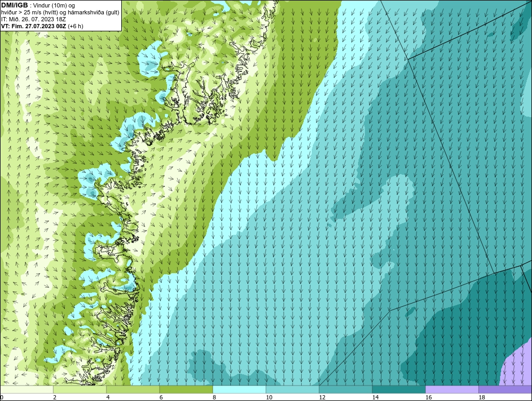Click the 2–4 m/s light green legend swatch
This screenshot has height=401, width=532.
(x=80, y=389)
